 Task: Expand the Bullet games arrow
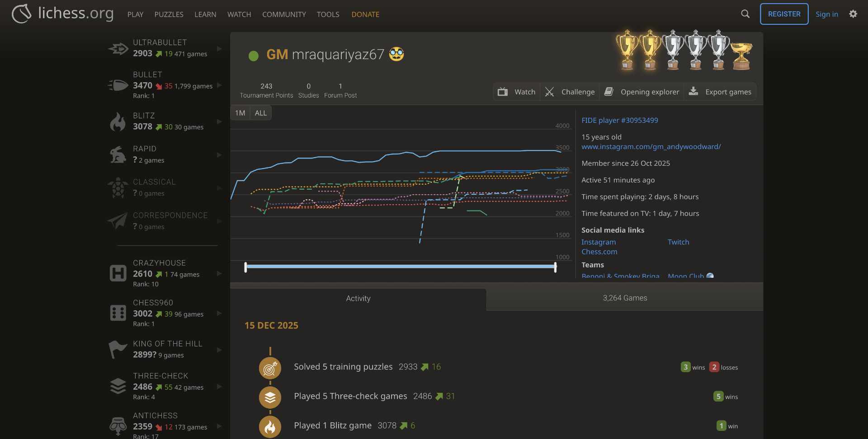pos(220,85)
